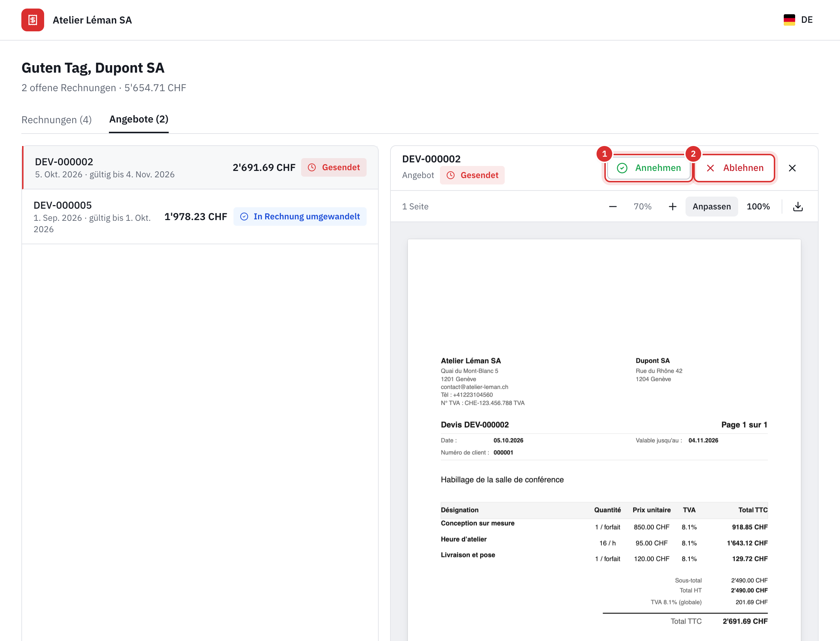The width and height of the screenshot is (840, 641).
Task: Click the In Rechnung umgewandelt status badge
Action: 300,217
